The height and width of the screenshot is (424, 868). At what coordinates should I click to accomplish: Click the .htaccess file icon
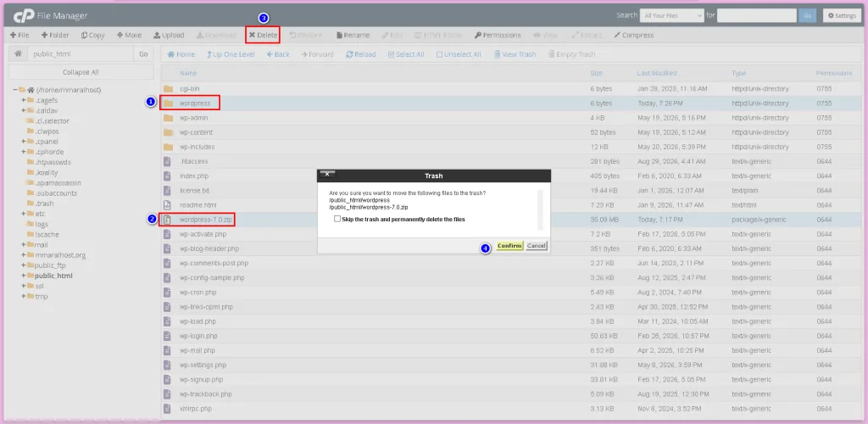click(167, 161)
